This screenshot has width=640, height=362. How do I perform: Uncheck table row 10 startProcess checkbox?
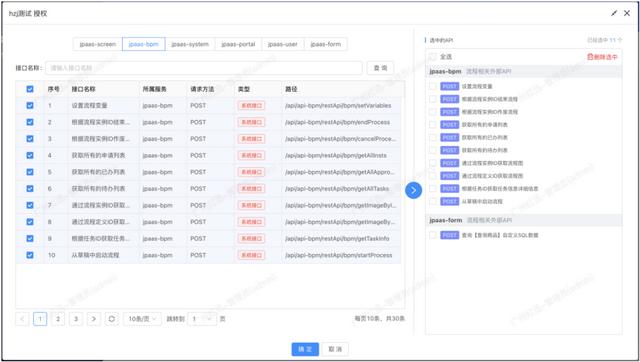pyautogui.click(x=30, y=255)
